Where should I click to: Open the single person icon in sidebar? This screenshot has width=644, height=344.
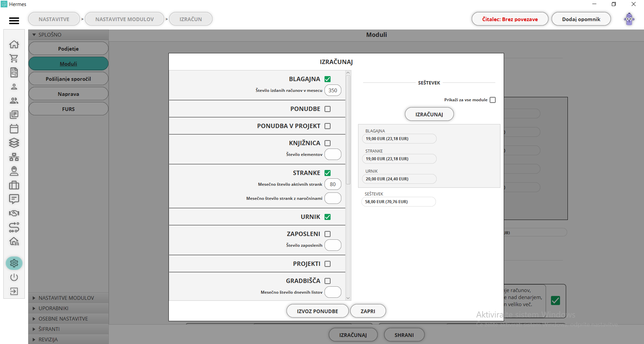[x=14, y=87]
